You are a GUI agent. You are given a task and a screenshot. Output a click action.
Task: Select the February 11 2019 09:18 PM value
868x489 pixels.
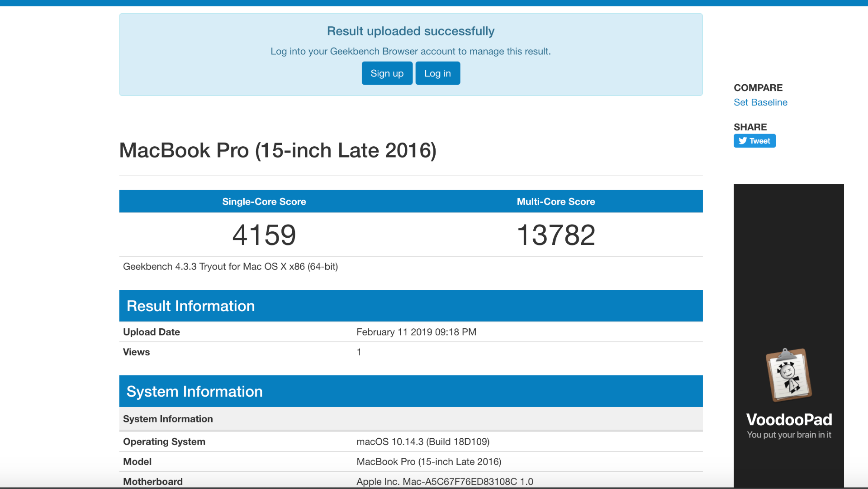pyautogui.click(x=416, y=332)
